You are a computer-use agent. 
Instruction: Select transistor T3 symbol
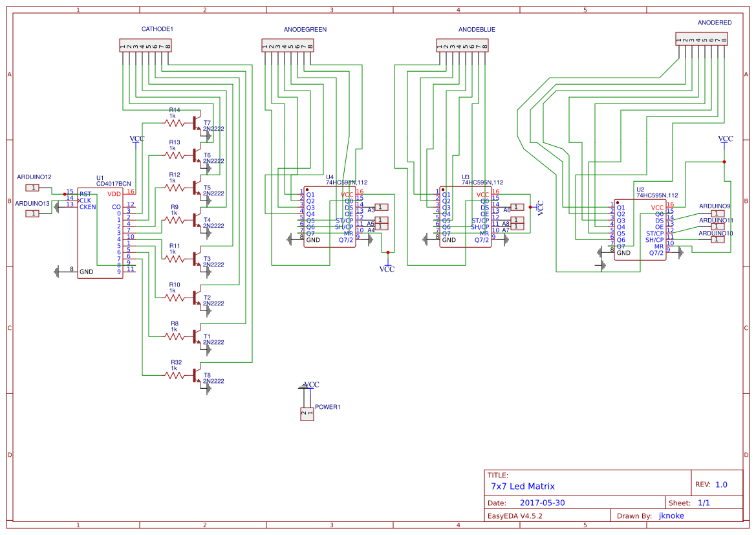click(x=196, y=259)
